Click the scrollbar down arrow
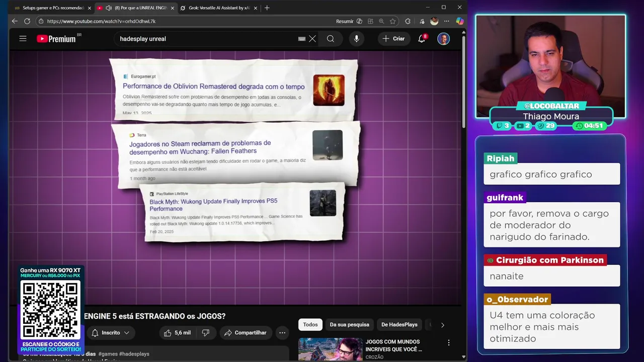The height and width of the screenshot is (362, 644). (x=464, y=357)
